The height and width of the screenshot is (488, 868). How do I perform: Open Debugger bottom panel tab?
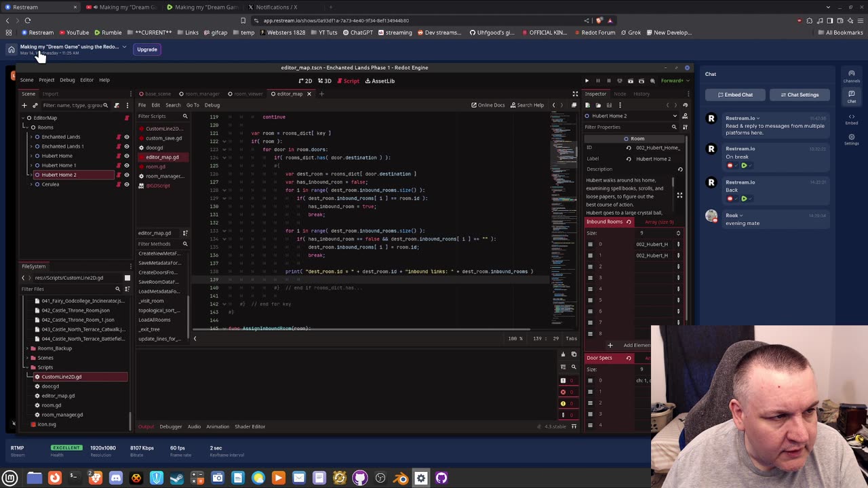[170, 426]
